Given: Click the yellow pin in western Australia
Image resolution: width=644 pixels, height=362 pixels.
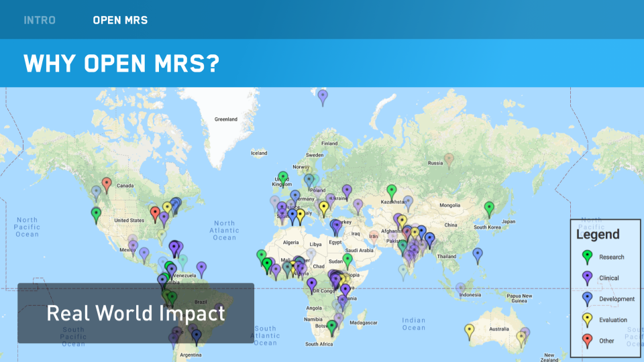Looking at the screenshot, I should pos(470,330).
